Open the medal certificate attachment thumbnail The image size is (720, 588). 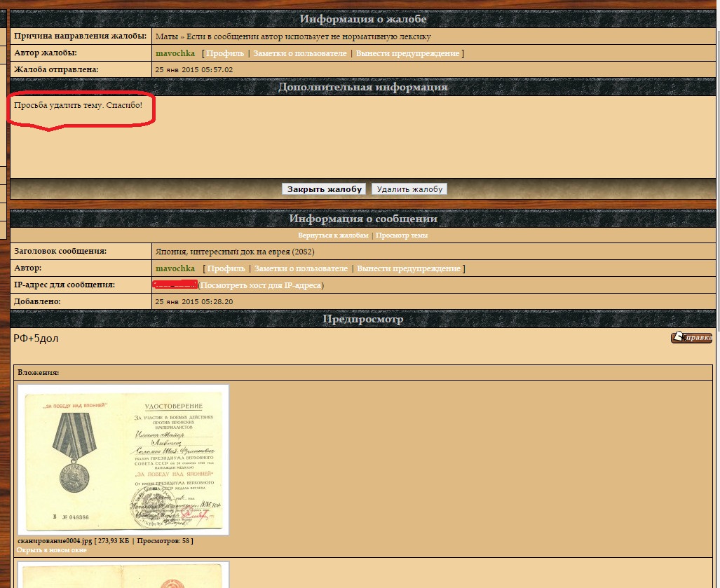pos(123,460)
